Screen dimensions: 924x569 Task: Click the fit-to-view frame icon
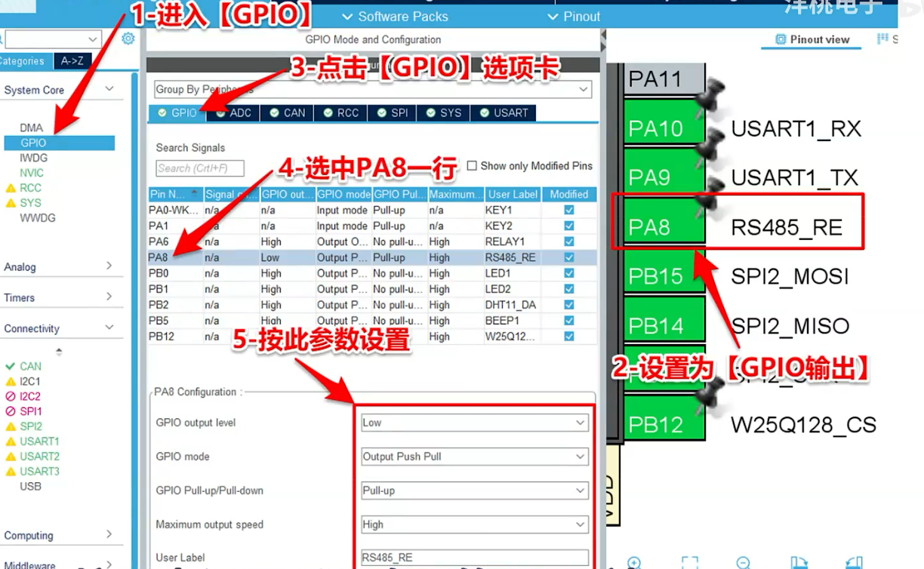(689, 563)
